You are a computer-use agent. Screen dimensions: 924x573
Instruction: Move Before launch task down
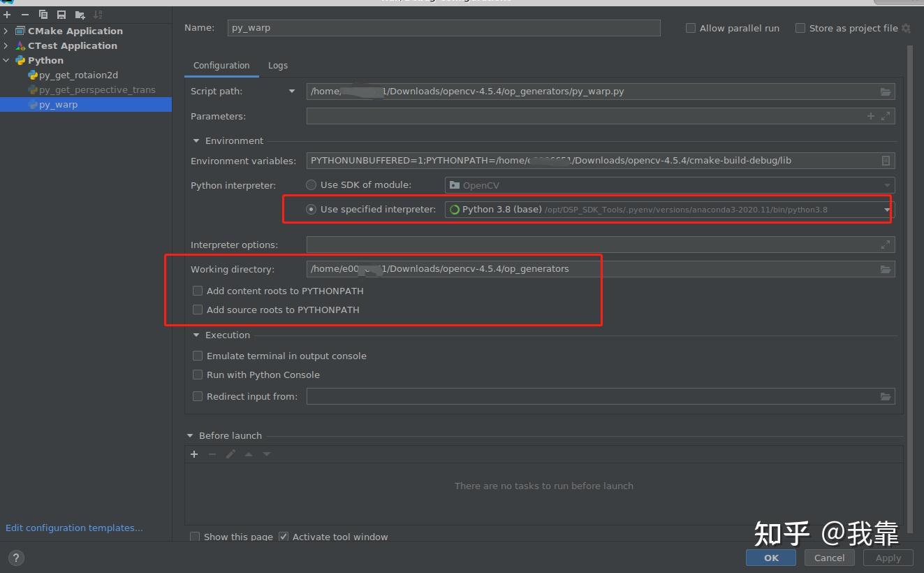click(x=267, y=454)
